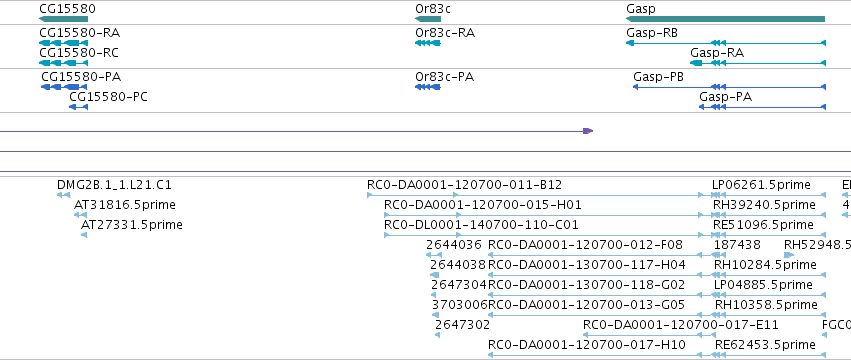Click EST RC0-DA0001-130700-117-H04

pos(587,264)
